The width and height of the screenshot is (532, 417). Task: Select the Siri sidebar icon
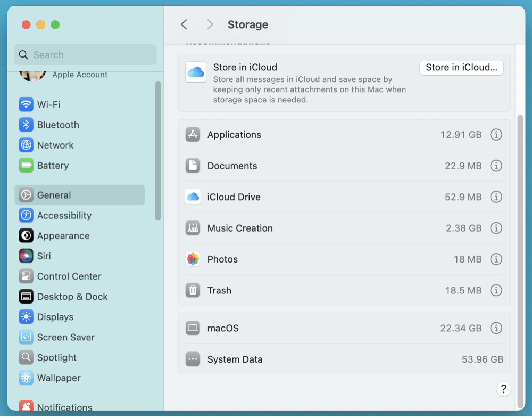tap(26, 256)
